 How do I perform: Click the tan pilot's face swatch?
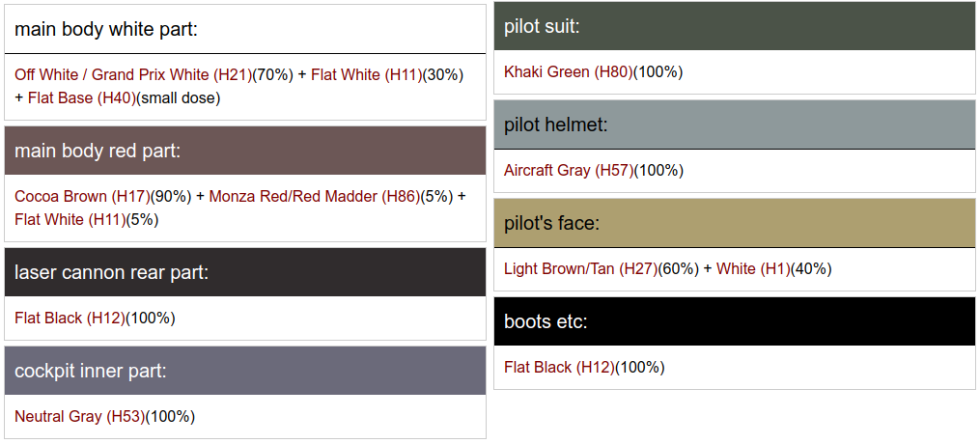click(x=735, y=223)
